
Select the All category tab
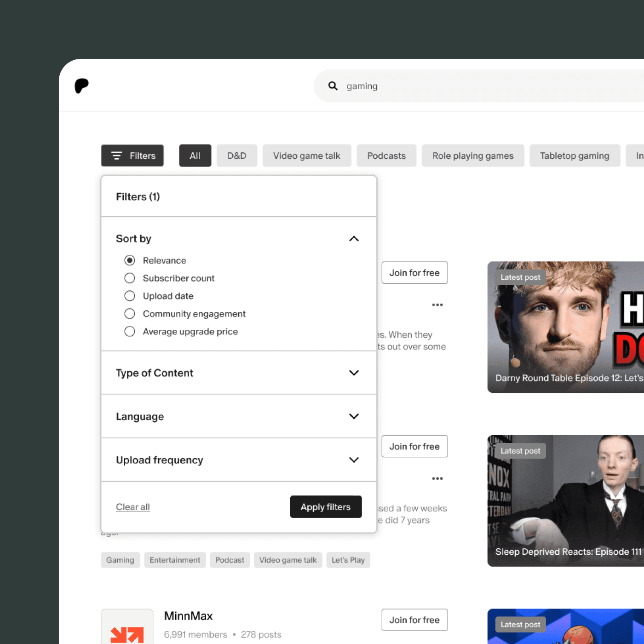click(195, 155)
